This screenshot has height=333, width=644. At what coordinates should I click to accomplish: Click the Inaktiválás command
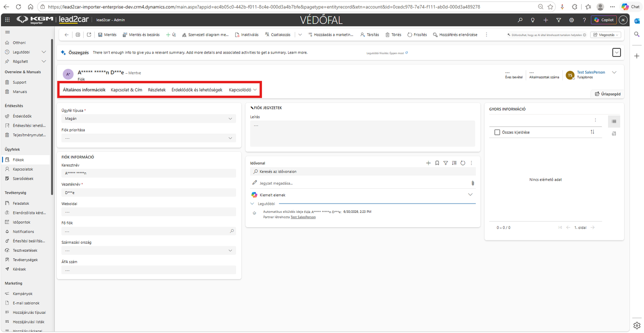(x=247, y=35)
